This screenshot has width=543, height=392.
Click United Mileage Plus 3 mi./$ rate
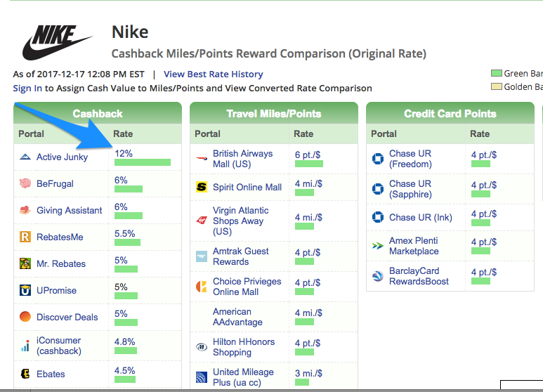pyautogui.click(x=308, y=373)
